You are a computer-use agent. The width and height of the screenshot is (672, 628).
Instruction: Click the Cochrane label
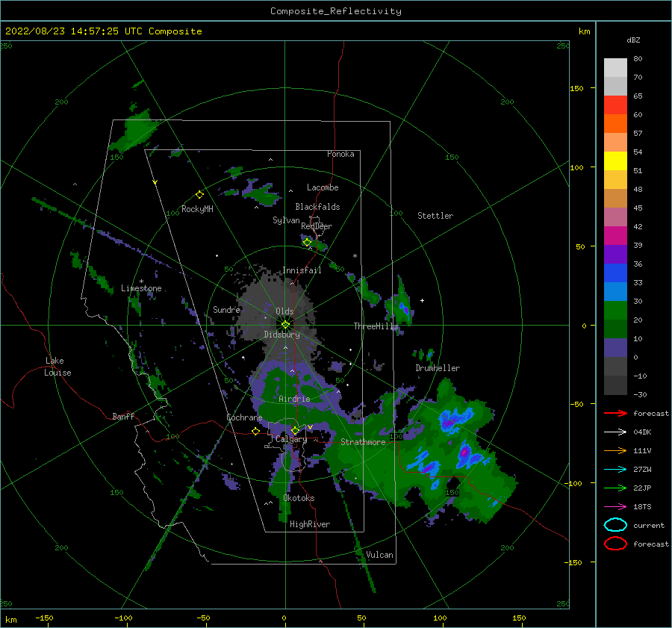[x=244, y=417]
